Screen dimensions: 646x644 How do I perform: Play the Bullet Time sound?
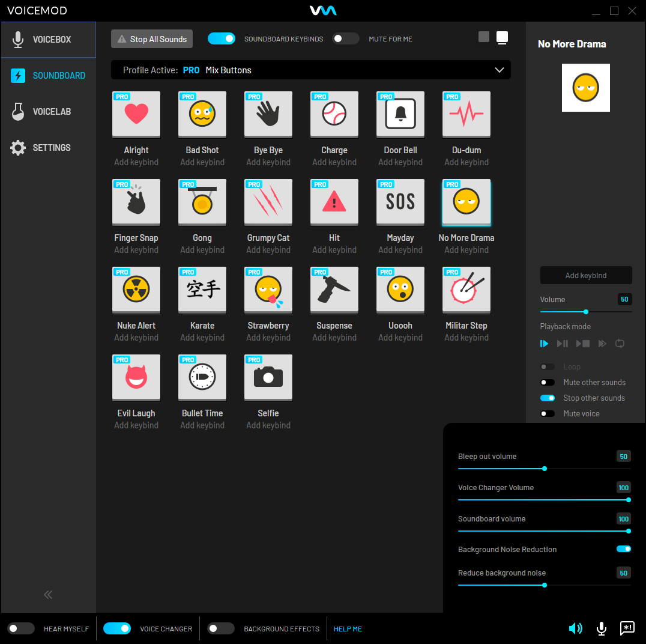(x=202, y=378)
